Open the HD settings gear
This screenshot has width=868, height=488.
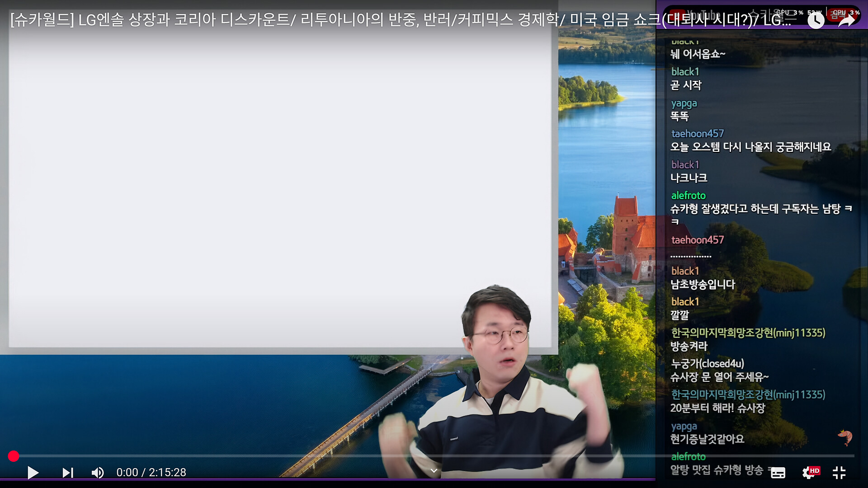pos(809,473)
